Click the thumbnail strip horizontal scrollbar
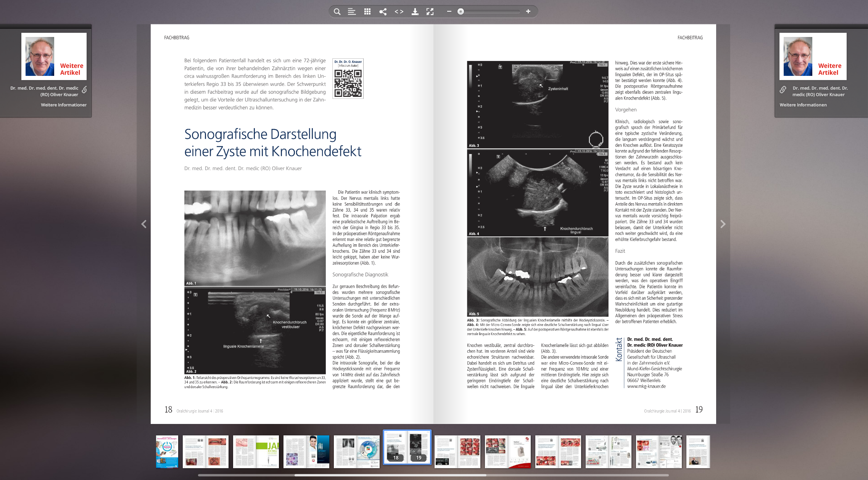The width and height of the screenshot is (868, 480). click(390, 475)
